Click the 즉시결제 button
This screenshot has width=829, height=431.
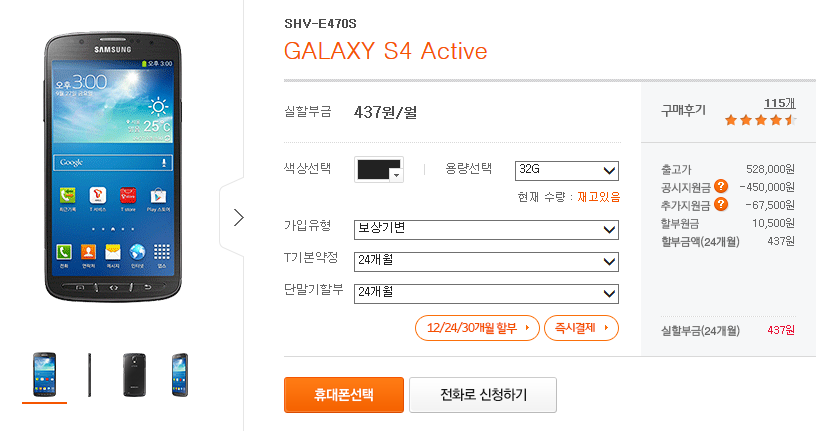point(581,328)
